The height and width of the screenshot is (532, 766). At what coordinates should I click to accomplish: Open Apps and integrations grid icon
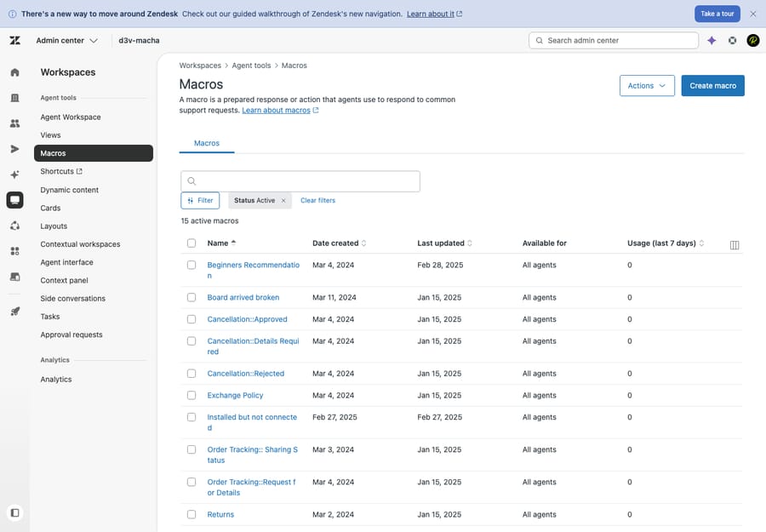click(15, 251)
